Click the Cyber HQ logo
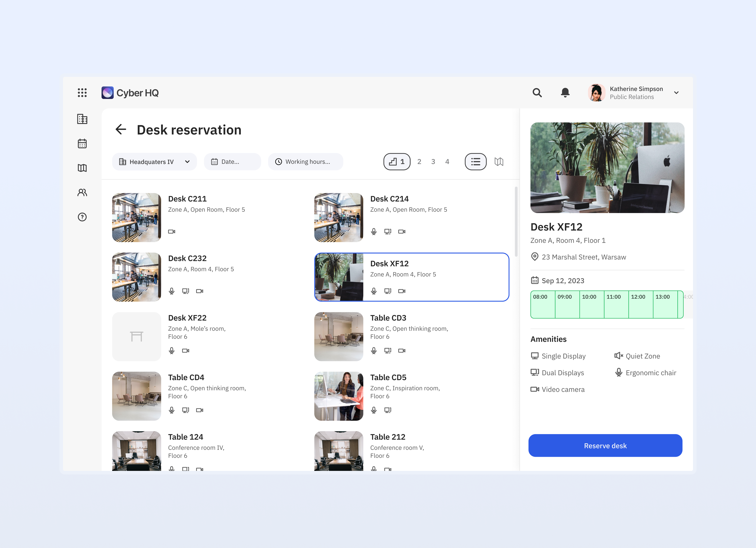Viewport: 756px width, 548px height. pos(130,93)
